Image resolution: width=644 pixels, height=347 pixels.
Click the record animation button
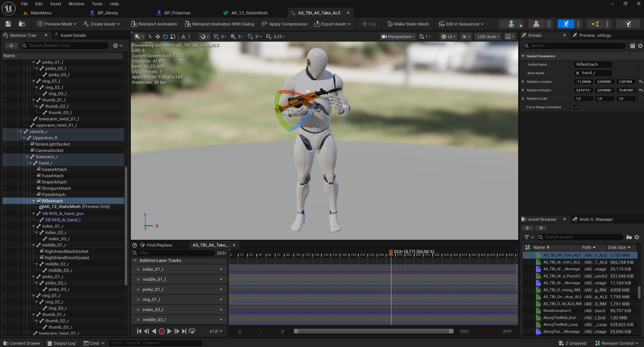click(x=162, y=331)
